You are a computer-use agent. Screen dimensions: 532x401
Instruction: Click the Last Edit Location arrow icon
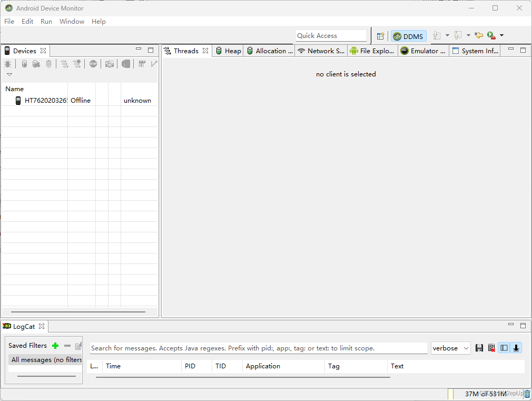479,35
